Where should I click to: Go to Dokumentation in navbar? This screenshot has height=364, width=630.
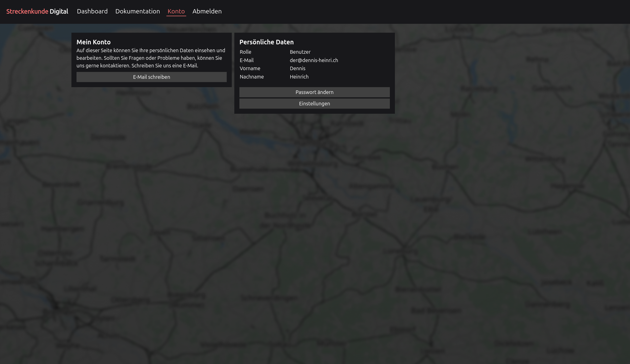(138, 11)
